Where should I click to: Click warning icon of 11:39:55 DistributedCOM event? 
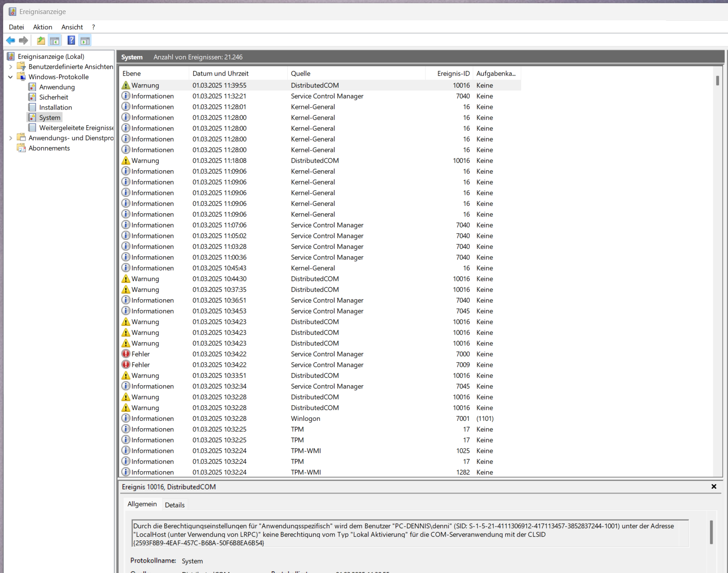pyautogui.click(x=126, y=85)
